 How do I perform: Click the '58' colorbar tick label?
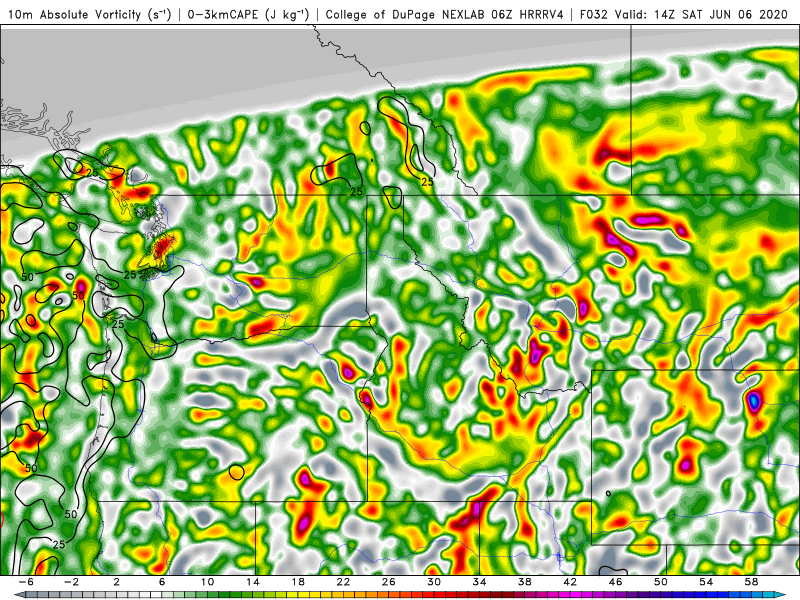[752, 582]
